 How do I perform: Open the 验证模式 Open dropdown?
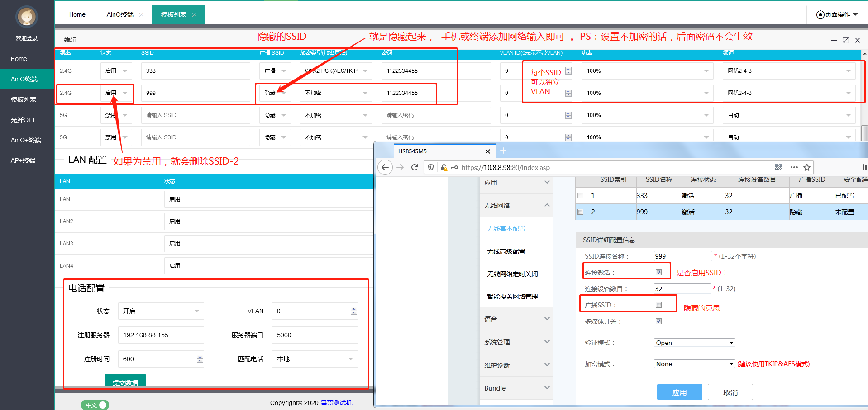[x=694, y=343]
